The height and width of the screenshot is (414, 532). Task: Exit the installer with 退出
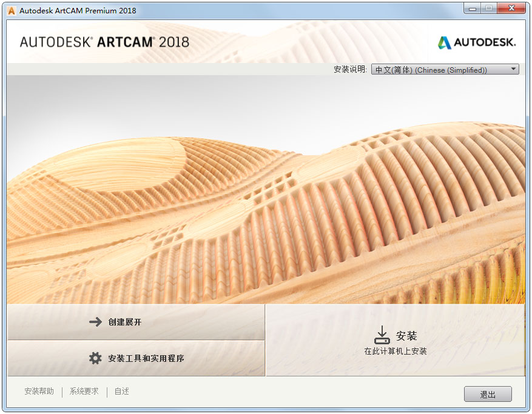pos(488,394)
